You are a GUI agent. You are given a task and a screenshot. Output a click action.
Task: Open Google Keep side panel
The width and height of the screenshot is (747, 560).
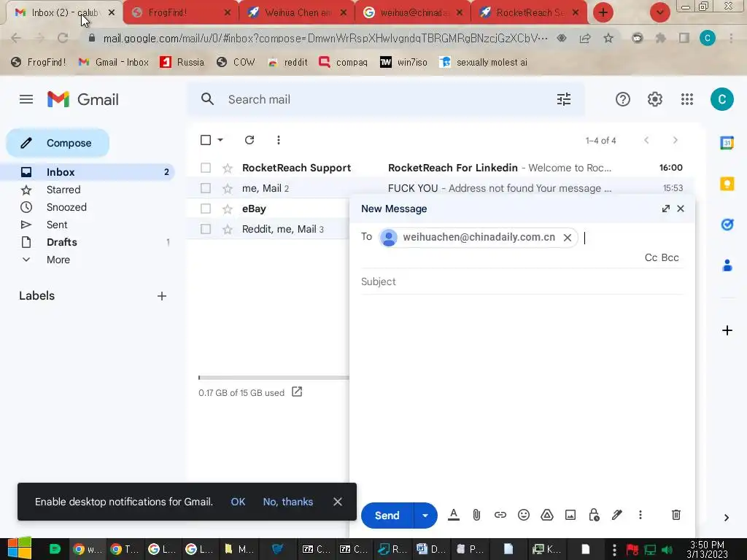[727, 183]
